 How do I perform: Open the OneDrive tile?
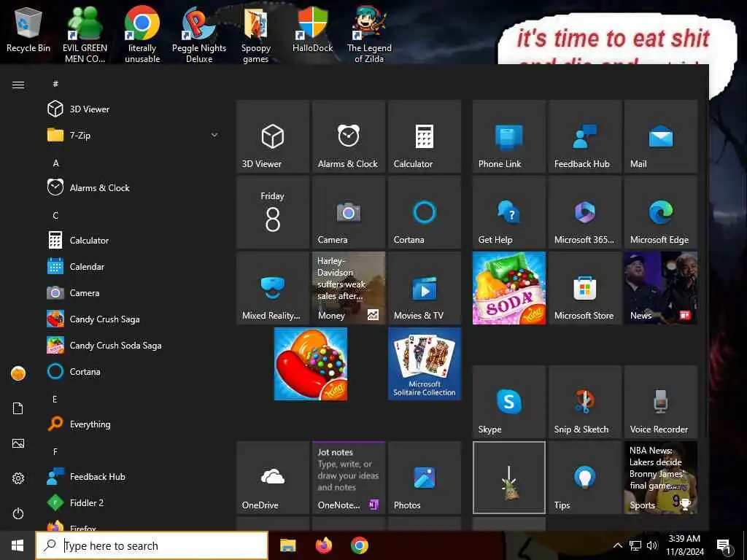coord(273,477)
